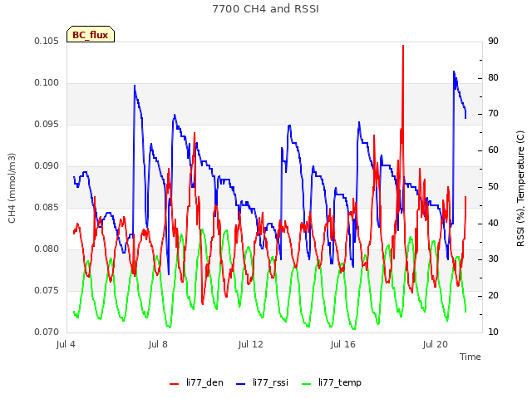Click the 'Jul 4' x-axis tick label
532x399 pixels.
pyautogui.click(x=66, y=344)
